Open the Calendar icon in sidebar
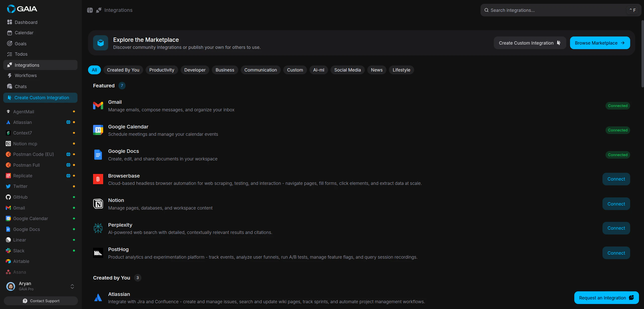The height and width of the screenshot is (309, 644). tap(10, 32)
